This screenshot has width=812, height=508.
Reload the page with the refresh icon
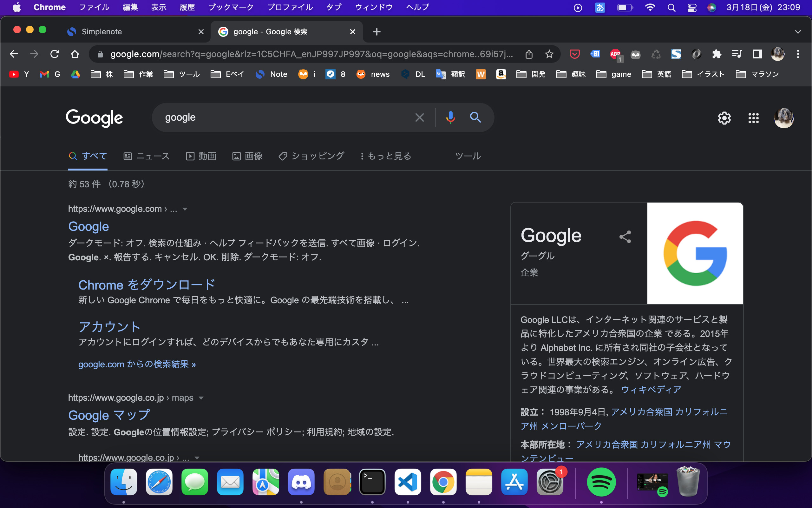(x=55, y=54)
